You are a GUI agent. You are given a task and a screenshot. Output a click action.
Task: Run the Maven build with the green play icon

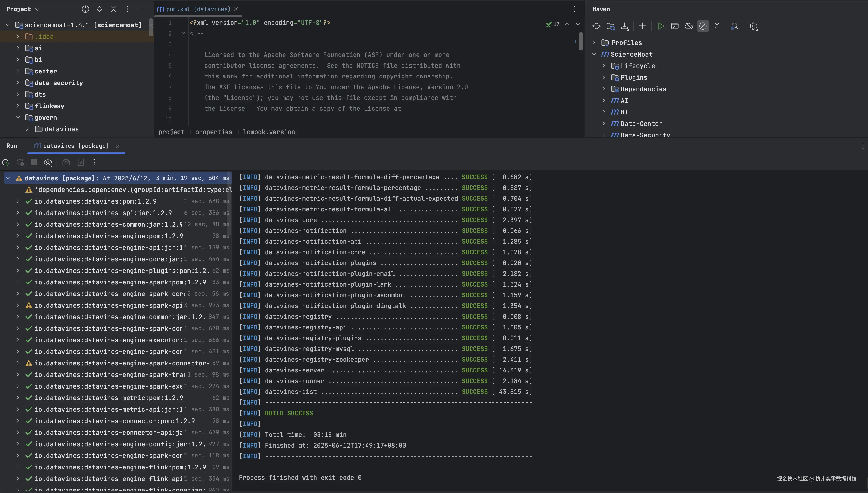[660, 26]
